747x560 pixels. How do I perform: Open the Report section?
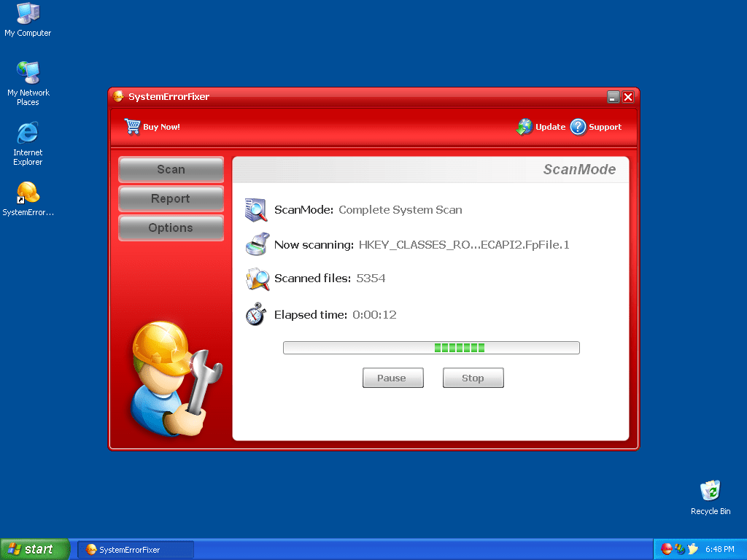[171, 198]
